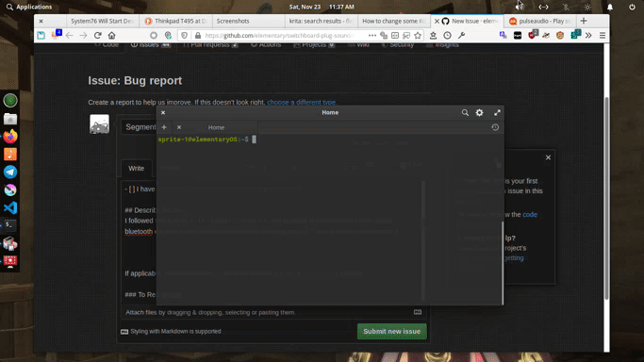Viewport: 644px width, 362px height.
Task: Switch to Screenshots browser tab
Action: click(x=248, y=21)
